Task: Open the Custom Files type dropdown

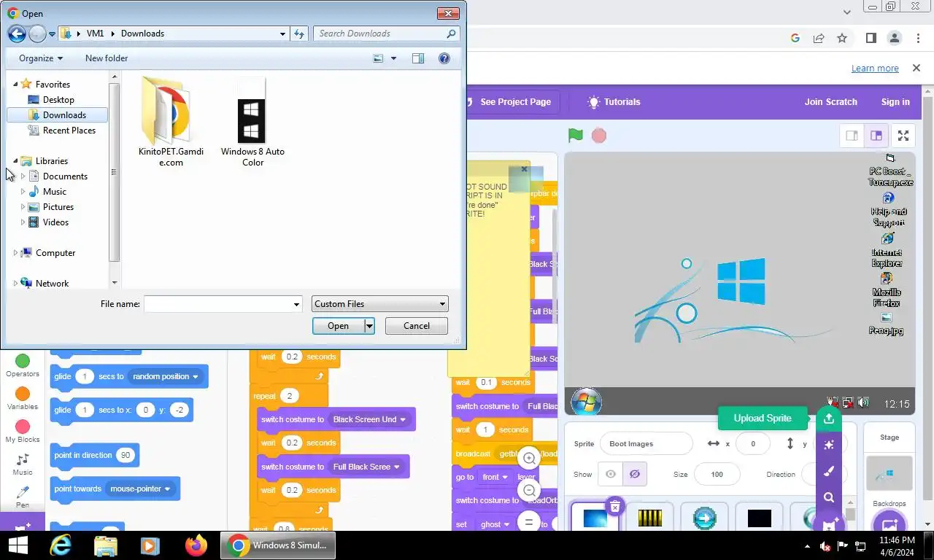Action: [379, 304]
